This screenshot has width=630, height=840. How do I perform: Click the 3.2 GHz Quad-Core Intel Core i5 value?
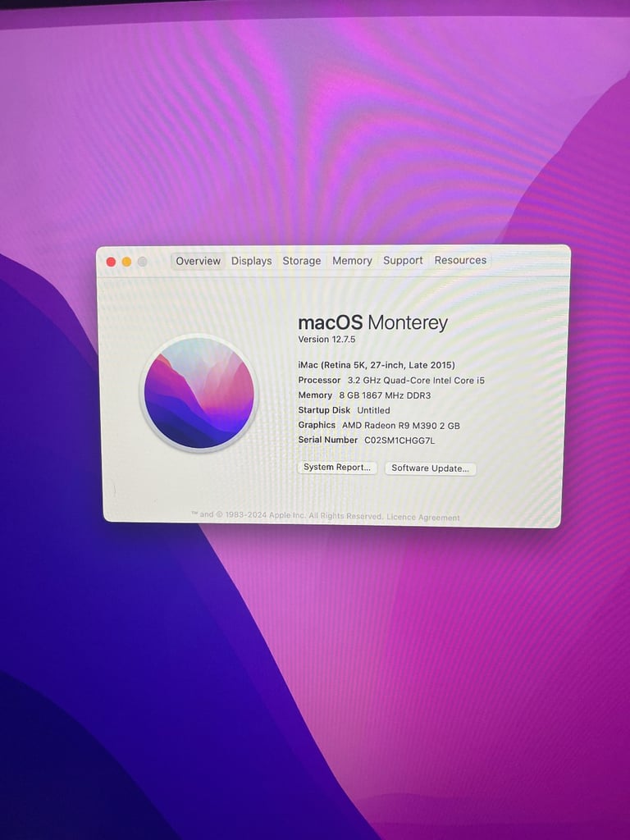pos(416,381)
